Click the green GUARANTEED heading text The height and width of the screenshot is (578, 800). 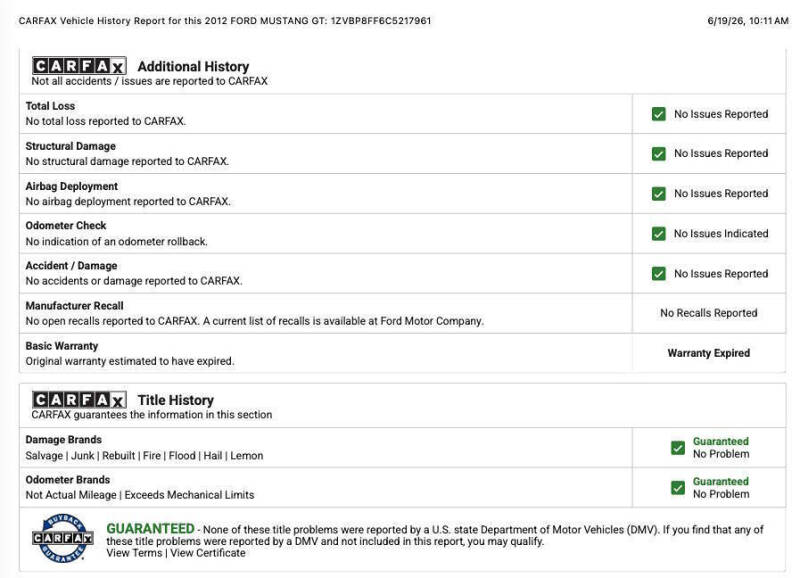point(151,529)
